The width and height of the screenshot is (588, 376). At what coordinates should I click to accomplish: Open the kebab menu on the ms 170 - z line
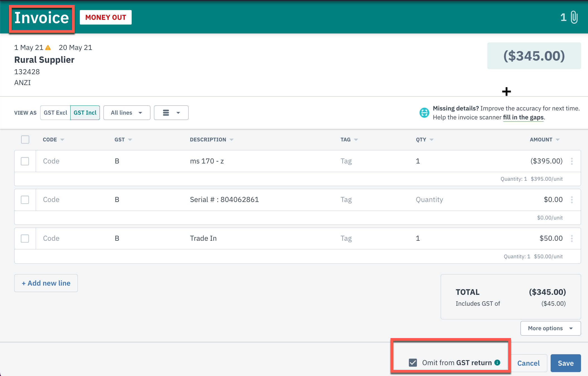[x=572, y=161]
